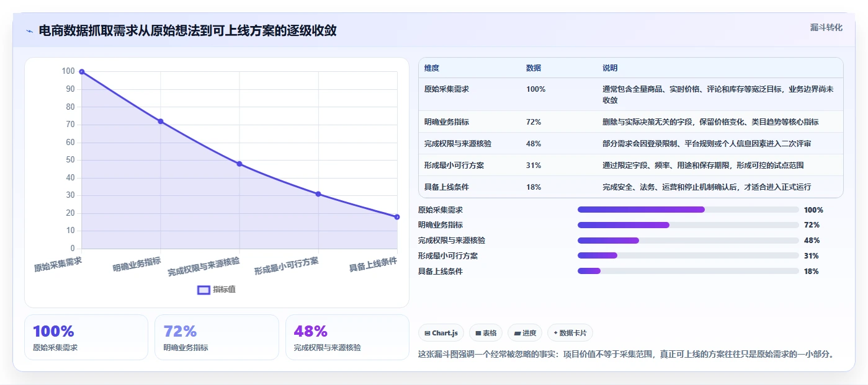Click the 明确业务指标 progress bar at 72%
The height and width of the screenshot is (385, 868).
pyautogui.click(x=688, y=225)
